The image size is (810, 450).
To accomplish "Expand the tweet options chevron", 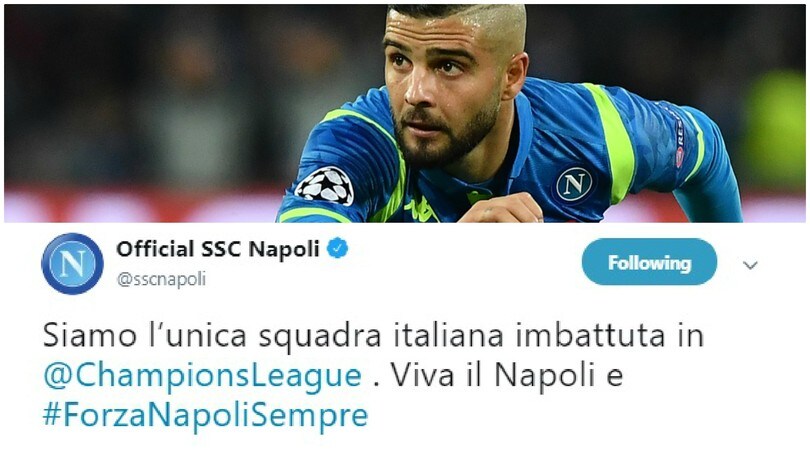I will click(x=750, y=265).
